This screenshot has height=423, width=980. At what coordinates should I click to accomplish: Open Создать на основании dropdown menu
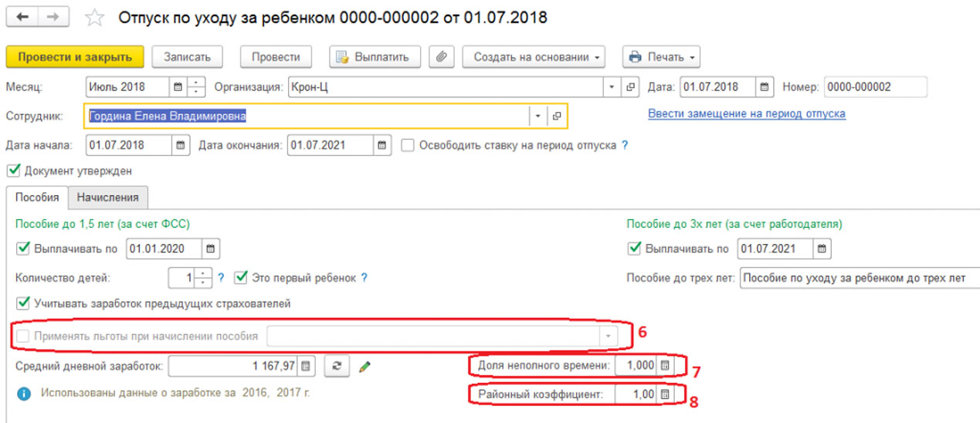(534, 56)
